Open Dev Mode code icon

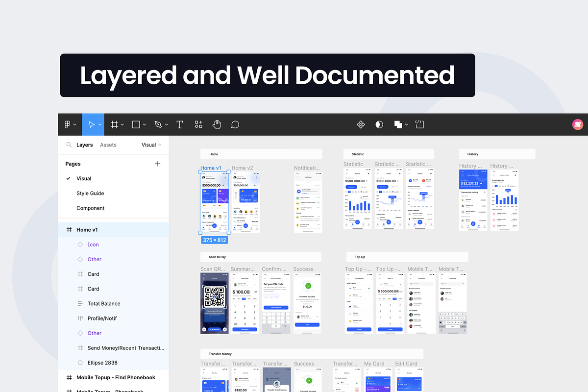click(419, 124)
